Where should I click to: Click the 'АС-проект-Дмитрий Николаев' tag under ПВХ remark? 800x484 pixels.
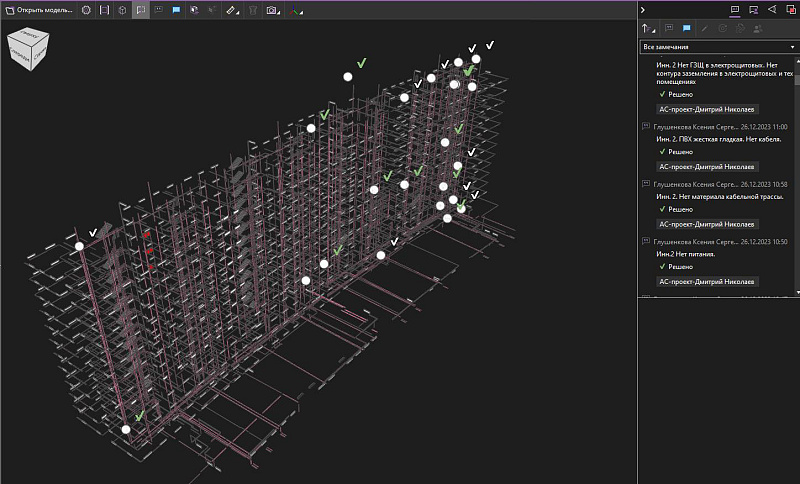[707, 167]
